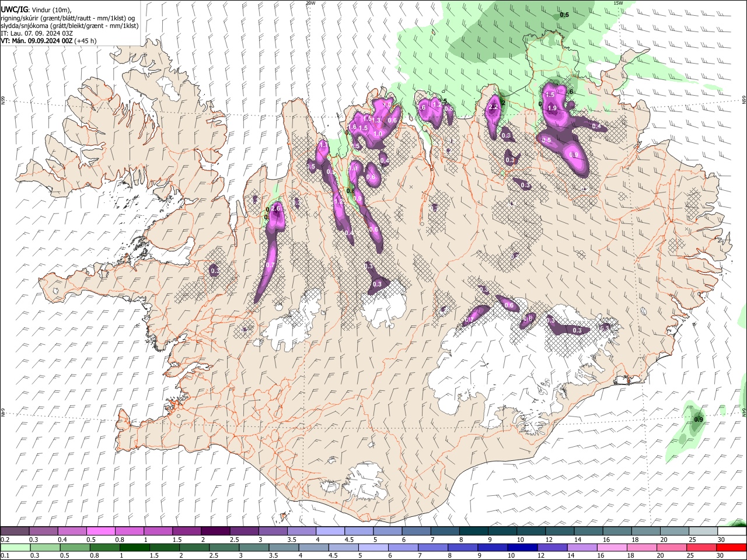Click the 0.2 label starting the upper legend
Viewport: 747px width, 560px height.
pos(5,540)
